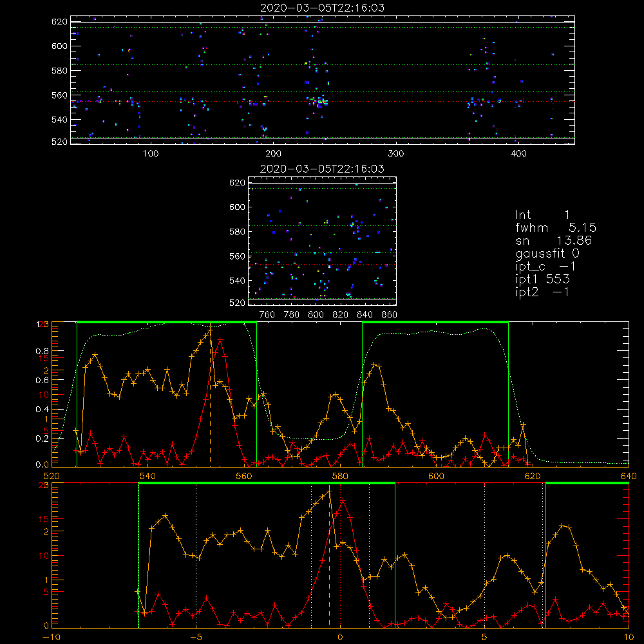
Task: Click the 'gaussfit 0' line
Action: (547, 253)
